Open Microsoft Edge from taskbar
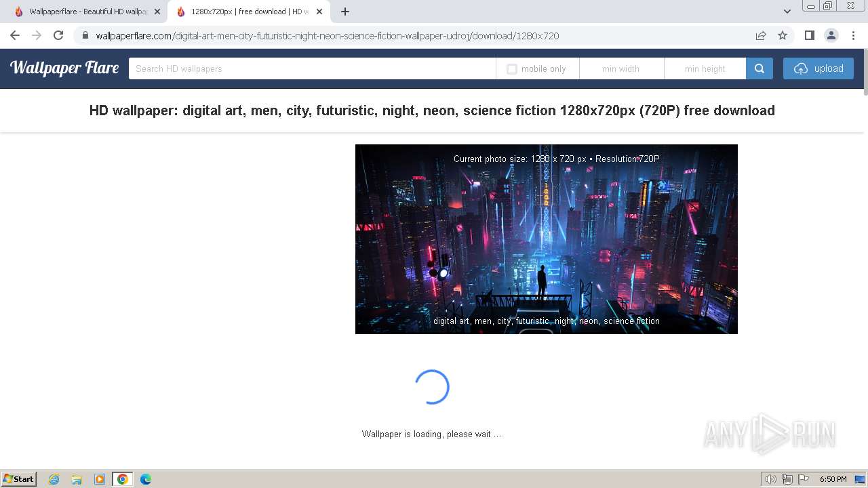The width and height of the screenshot is (868, 488). point(146,479)
